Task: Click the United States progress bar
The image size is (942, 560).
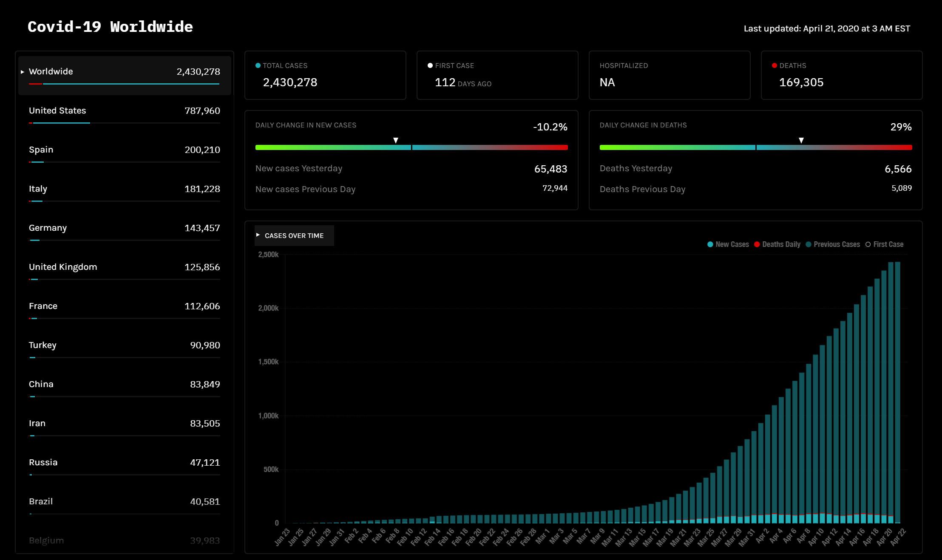Action: point(125,123)
